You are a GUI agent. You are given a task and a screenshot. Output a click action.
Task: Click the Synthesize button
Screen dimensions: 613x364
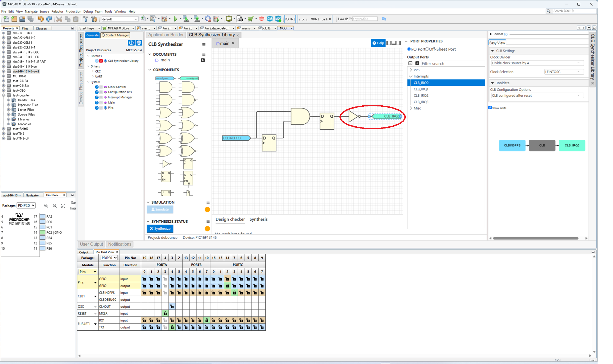pyautogui.click(x=160, y=229)
